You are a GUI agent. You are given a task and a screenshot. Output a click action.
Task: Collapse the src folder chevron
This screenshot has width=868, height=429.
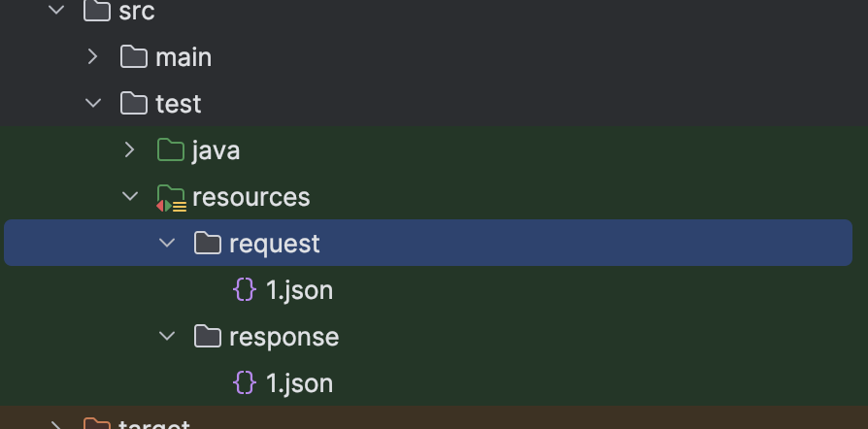(x=56, y=11)
